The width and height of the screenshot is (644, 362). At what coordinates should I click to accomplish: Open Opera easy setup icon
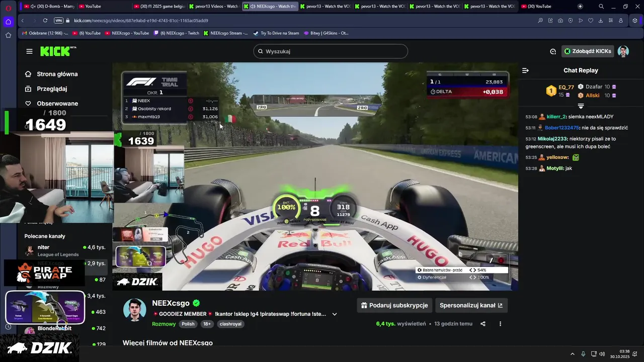pyautogui.click(x=611, y=21)
